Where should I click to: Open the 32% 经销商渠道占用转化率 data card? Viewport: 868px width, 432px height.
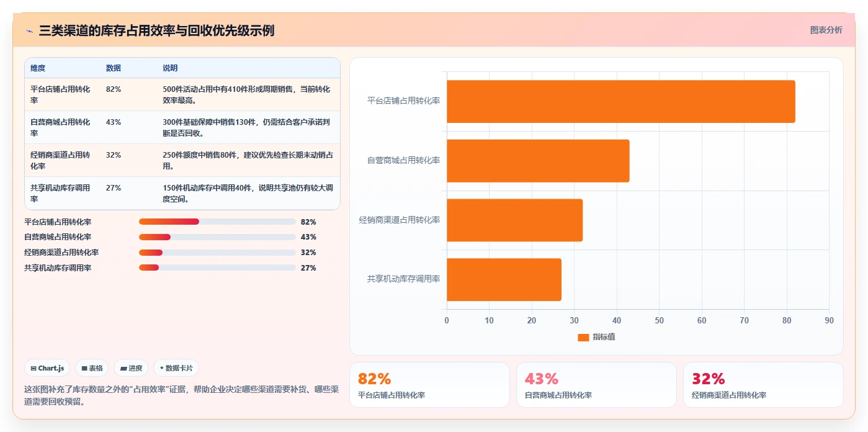(763, 385)
